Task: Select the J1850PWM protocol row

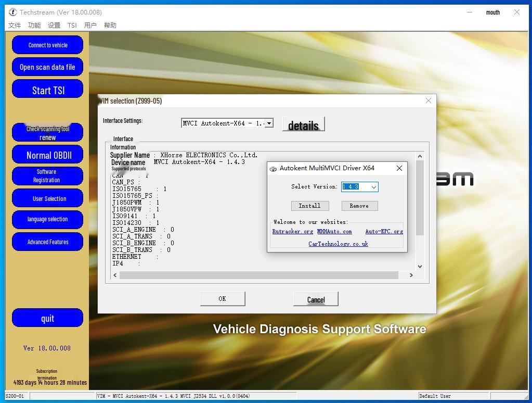Action: point(136,203)
